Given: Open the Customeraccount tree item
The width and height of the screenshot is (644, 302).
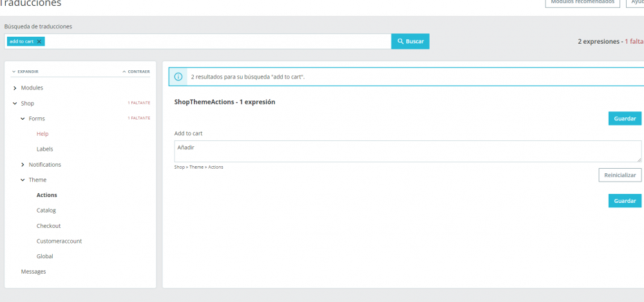Looking at the screenshot, I should 59,241.
